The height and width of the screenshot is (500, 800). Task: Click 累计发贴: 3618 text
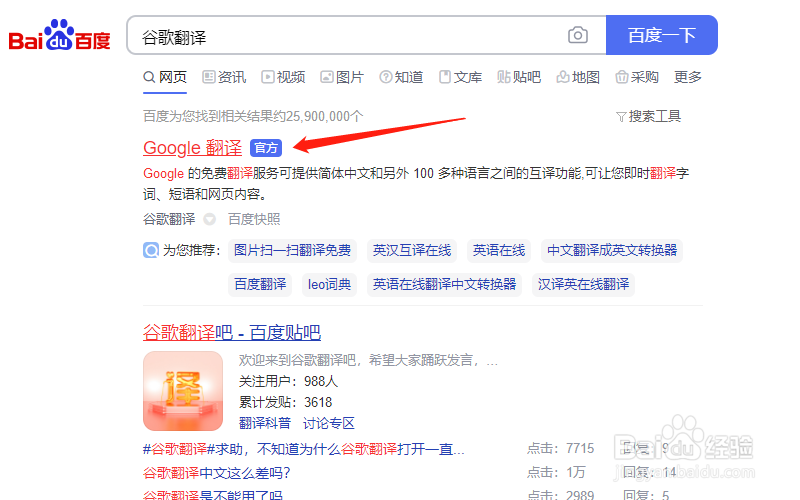click(285, 402)
